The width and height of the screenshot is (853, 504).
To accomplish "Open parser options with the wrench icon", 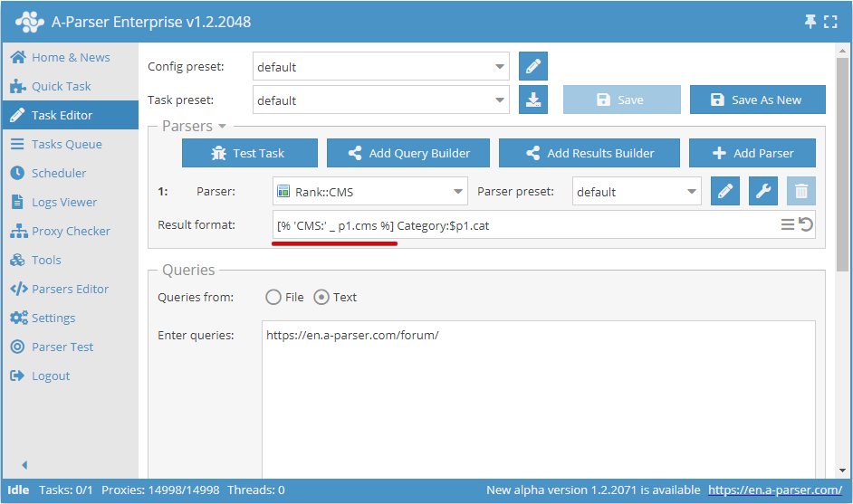I will (763, 191).
